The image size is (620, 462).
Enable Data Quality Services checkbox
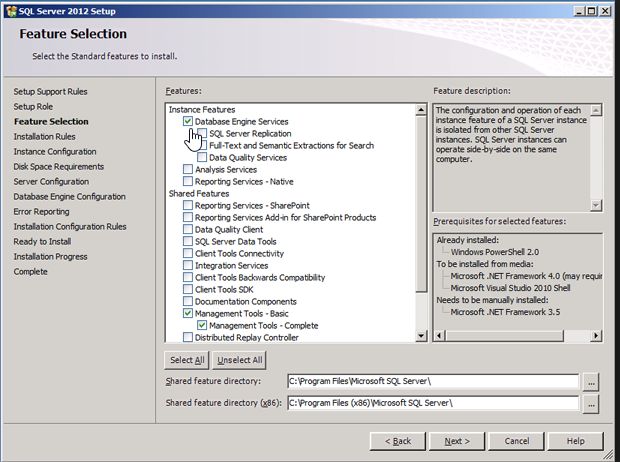pos(202,157)
